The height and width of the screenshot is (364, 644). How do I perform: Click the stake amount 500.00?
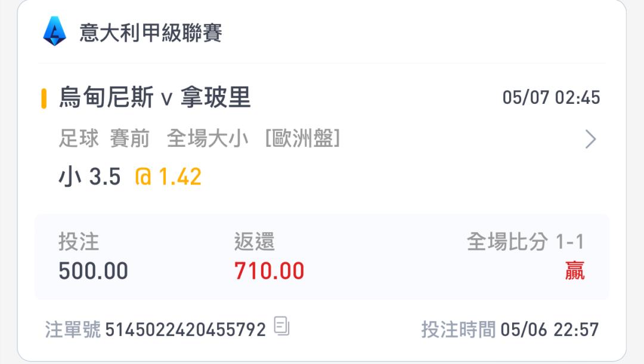[x=93, y=271]
